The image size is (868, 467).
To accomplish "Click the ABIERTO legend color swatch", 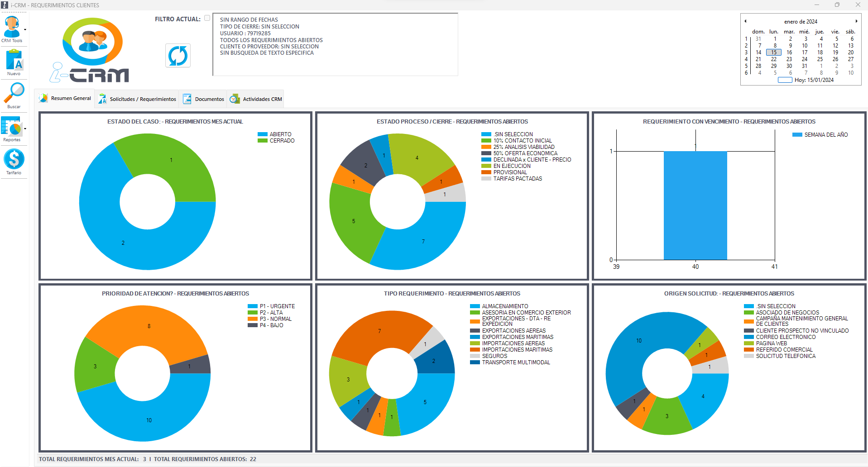I will click(263, 134).
